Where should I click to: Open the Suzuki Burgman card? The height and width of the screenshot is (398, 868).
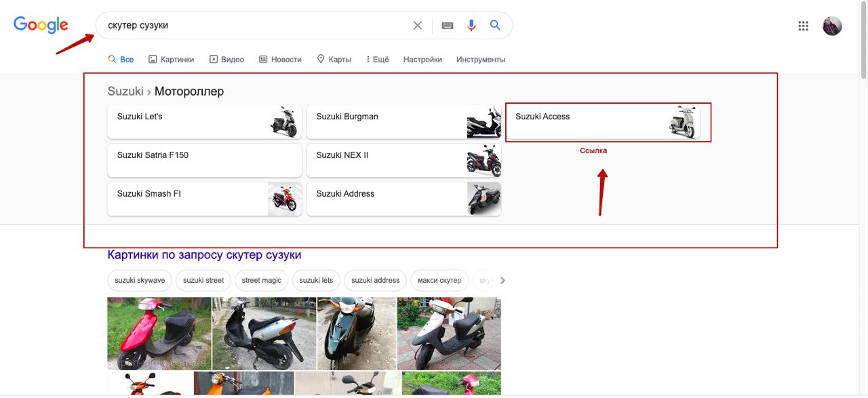[x=403, y=121]
